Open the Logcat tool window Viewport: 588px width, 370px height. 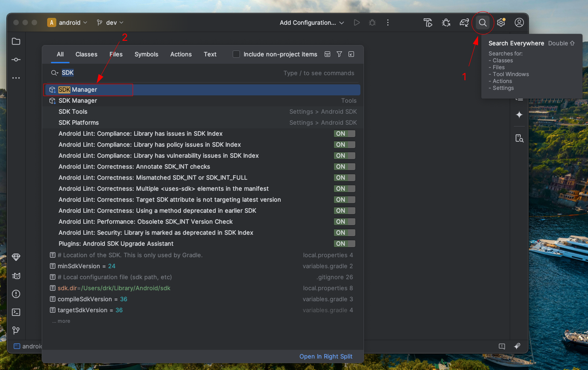16,276
